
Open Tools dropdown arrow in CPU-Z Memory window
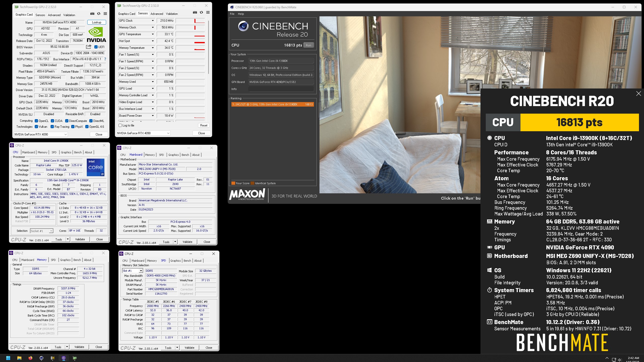[67, 347]
